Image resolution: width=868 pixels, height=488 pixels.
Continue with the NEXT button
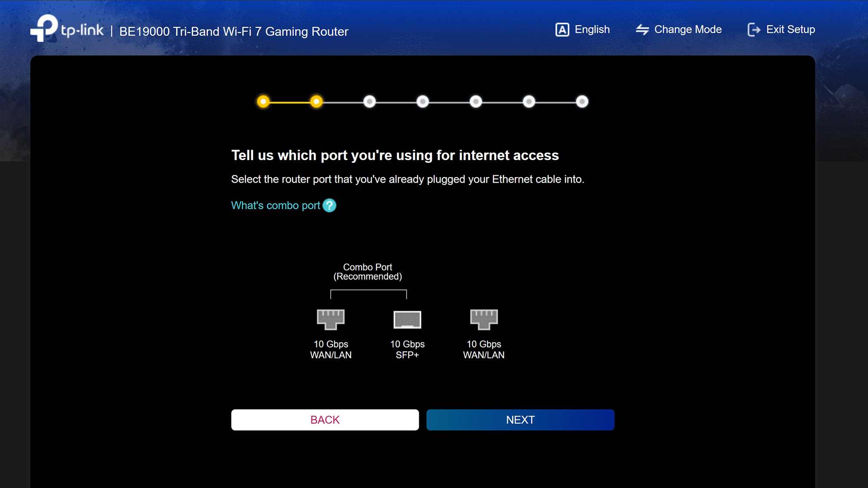(x=520, y=420)
